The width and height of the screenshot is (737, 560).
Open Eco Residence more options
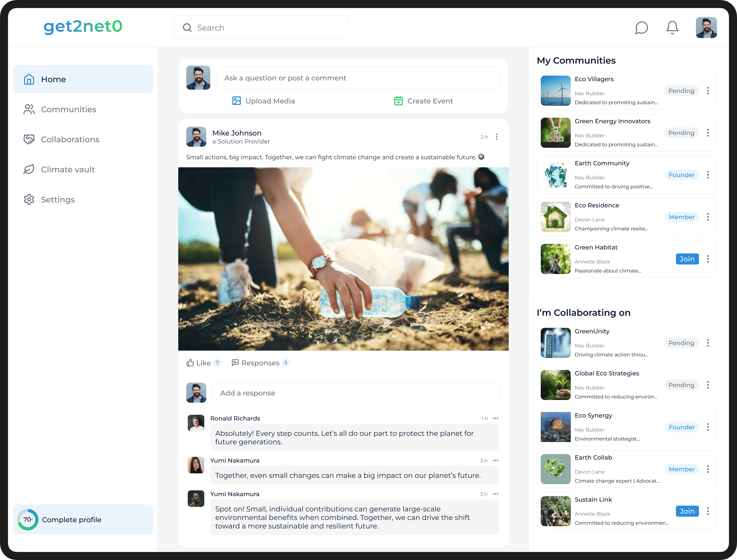(708, 217)
